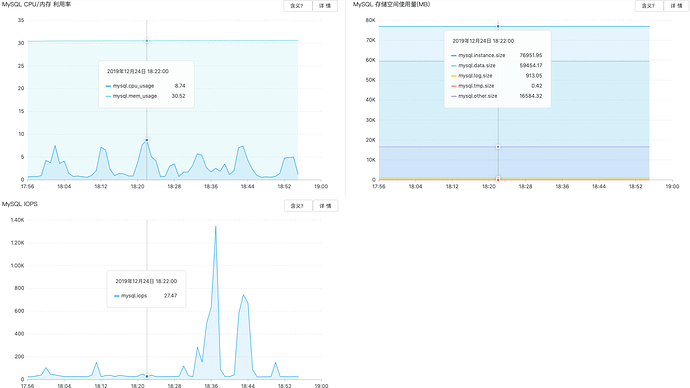
Task: Click the 913.05 log size value
Action: pyautogui.click(x=534, y=76)
